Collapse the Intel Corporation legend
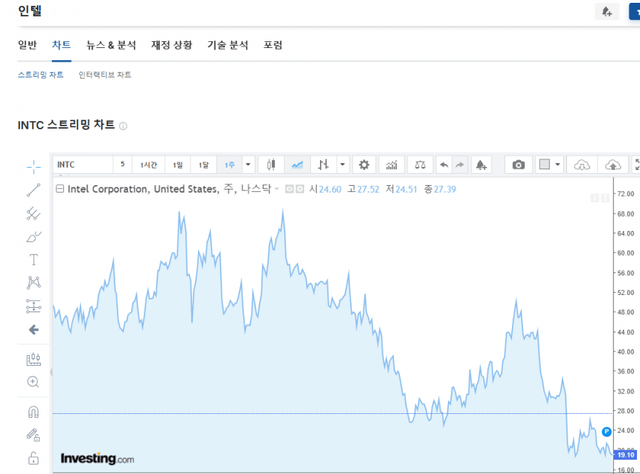The height and width of the screenshot is (474, 640). click(60, 189)
